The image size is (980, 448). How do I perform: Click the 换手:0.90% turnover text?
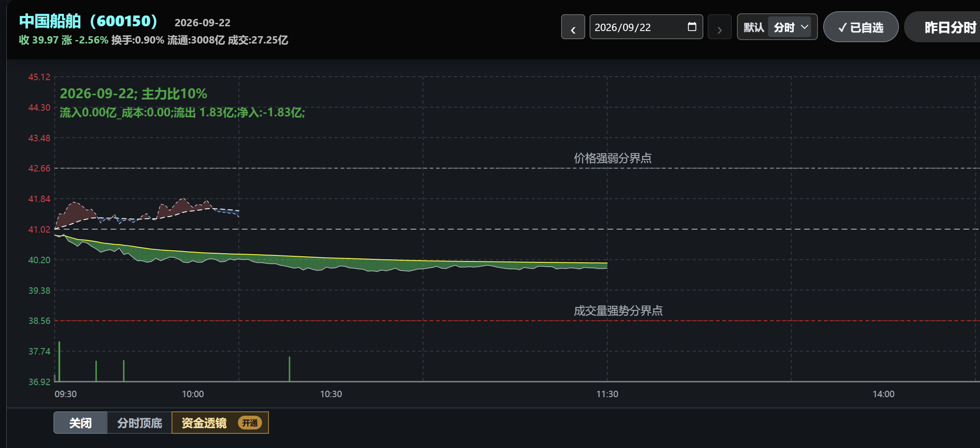pos(138,40)
